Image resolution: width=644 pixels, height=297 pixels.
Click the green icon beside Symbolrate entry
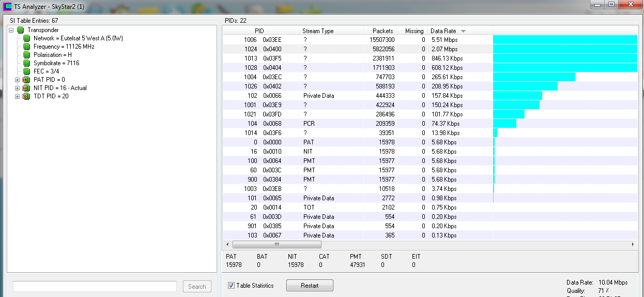click(x=27, y=63)
